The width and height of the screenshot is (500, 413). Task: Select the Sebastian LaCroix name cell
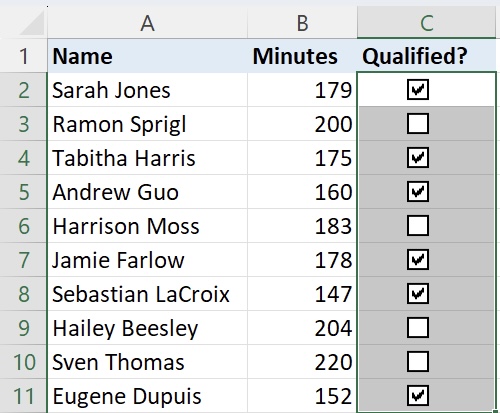[147, 294]
